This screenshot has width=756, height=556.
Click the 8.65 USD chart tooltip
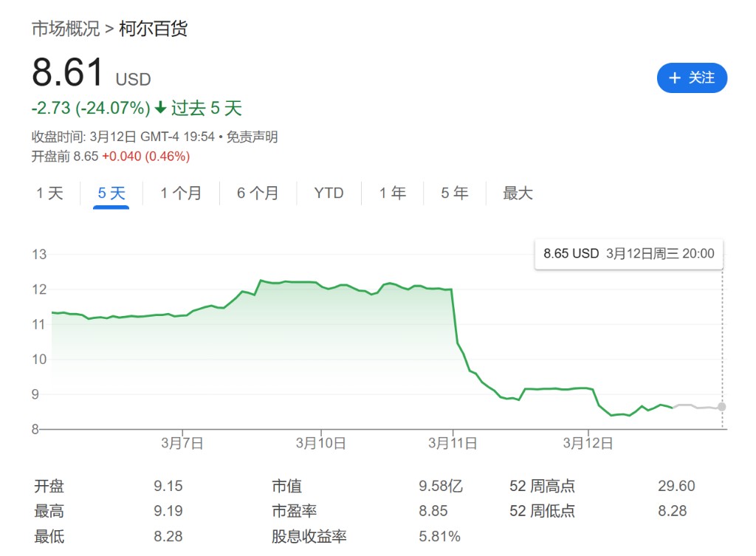(629, 254)
